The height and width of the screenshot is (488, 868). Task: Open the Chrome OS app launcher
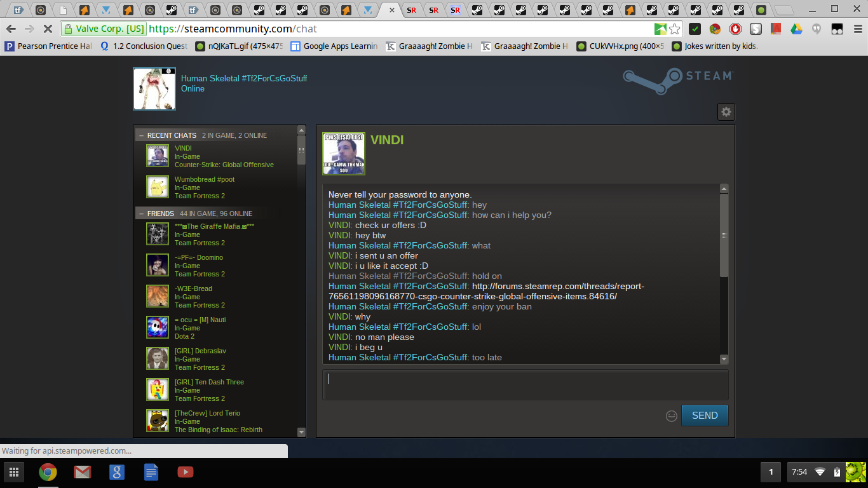tap(13, 472)
